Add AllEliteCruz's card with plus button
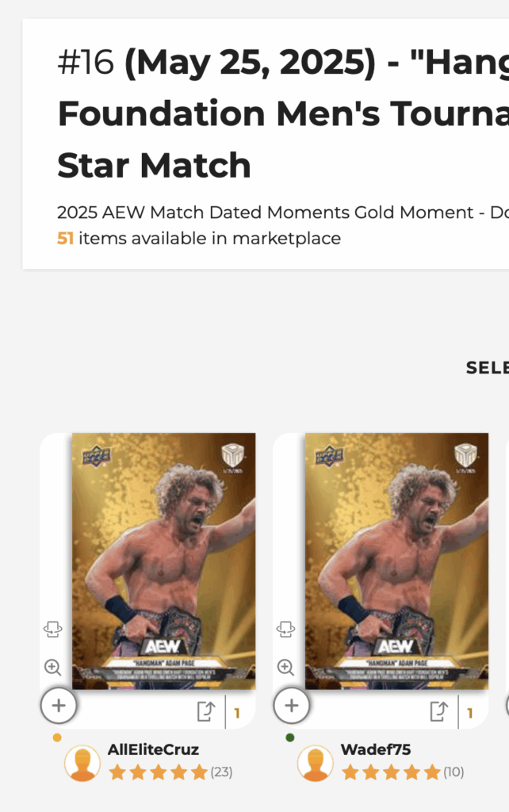 [x=59, y=705]
